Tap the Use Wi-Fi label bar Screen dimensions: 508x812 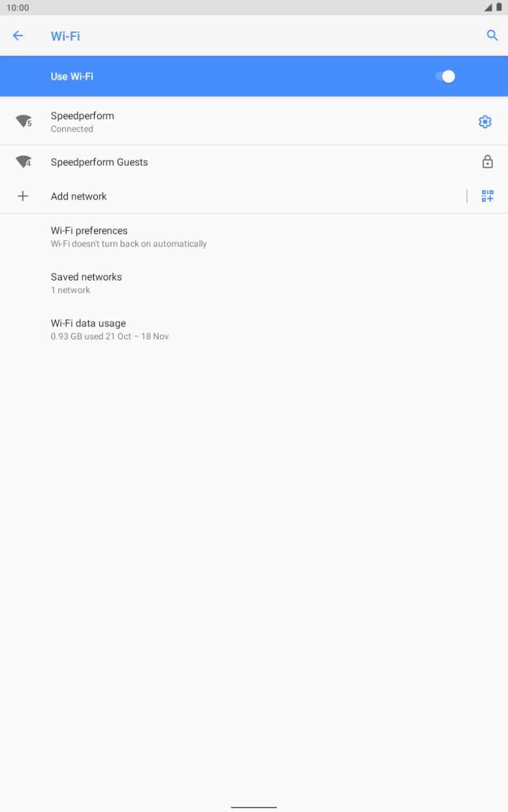point(254,76)
